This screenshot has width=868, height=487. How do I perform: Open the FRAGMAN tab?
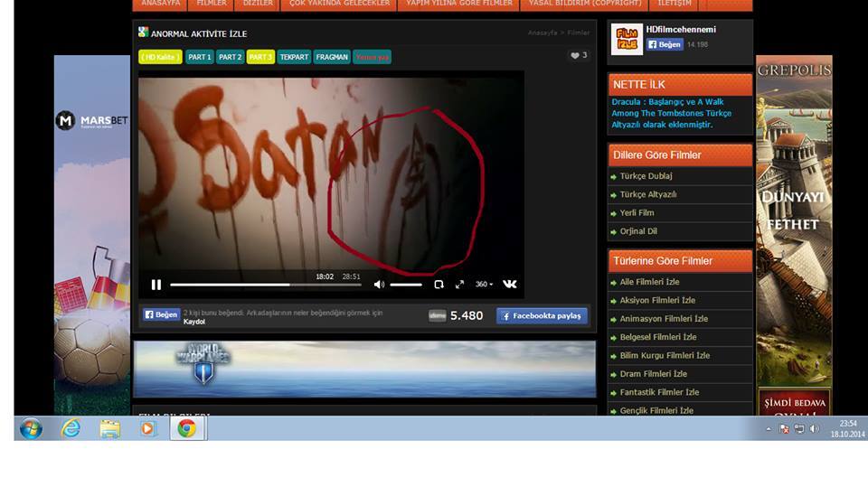tap(332, 57)
